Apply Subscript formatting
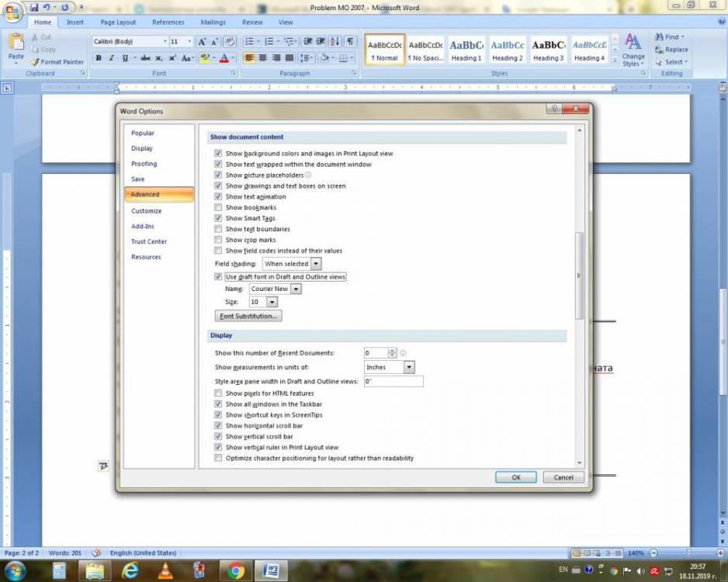The width and height of the screenshot is (728, 582). pos(159,58)
